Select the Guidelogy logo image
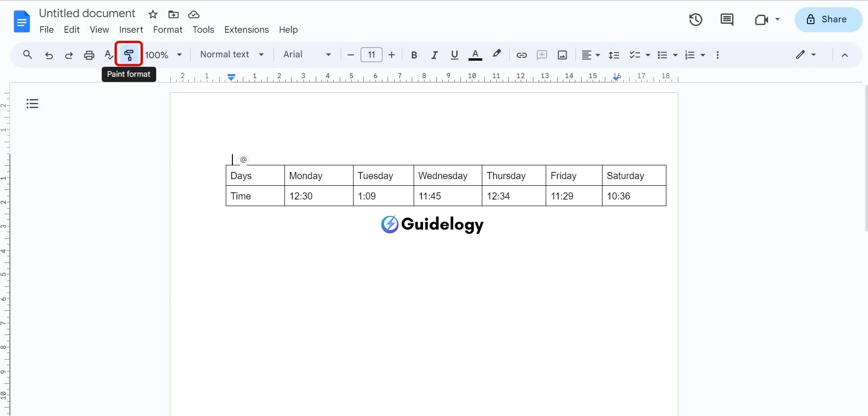This screenshot has height=416, width=868. (x=432, y=224)
